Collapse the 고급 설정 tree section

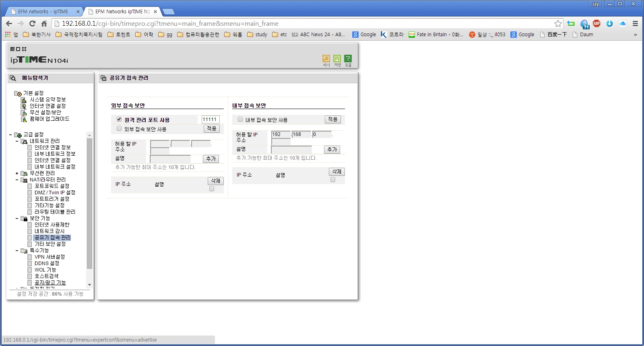[10, 135]
